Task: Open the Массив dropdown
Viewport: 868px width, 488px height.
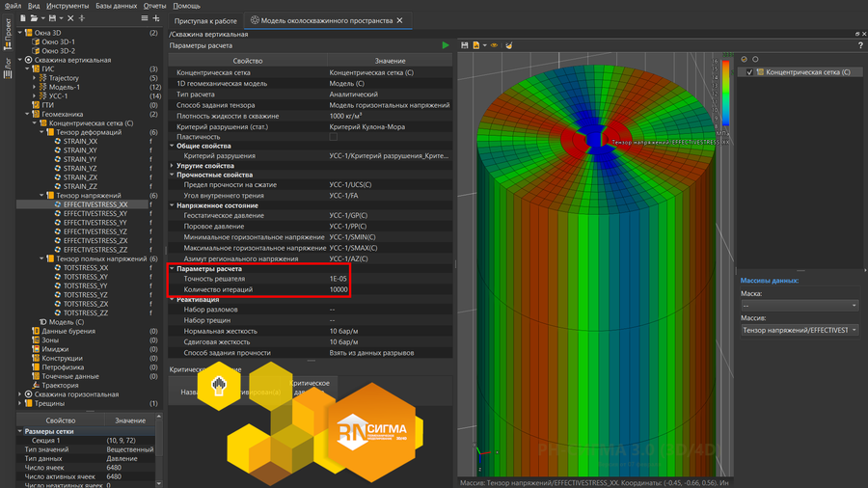Action: (x=799, y=330)
